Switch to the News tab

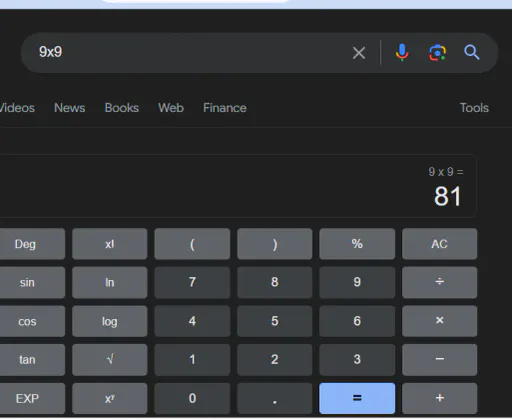(x=70, y=108)
